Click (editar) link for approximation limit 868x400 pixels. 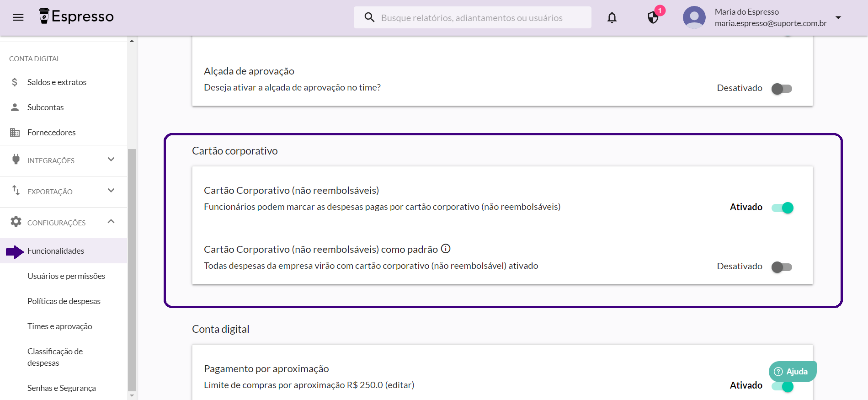click(x=399, y=385)
